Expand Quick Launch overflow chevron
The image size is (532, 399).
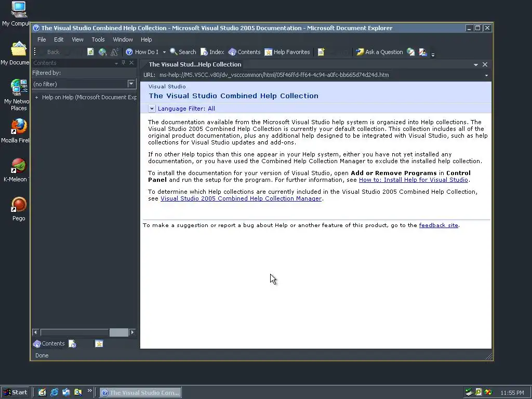(89, 391)
